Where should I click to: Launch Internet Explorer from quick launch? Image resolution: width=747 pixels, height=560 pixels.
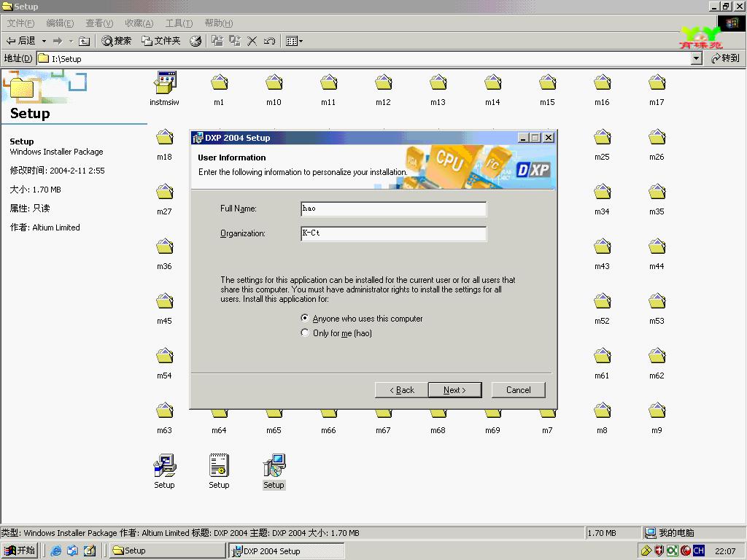pyautogui.click(x=55, y=551)
